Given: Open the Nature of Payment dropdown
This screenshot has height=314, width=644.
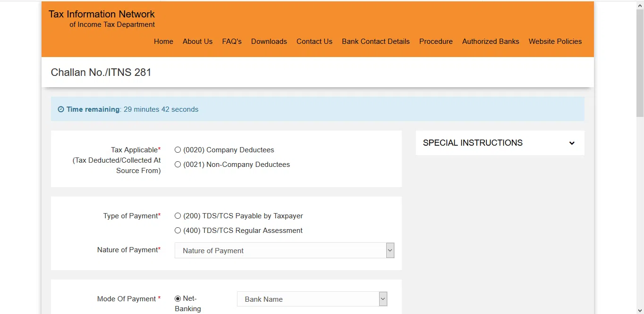Looking at the screenshot, I should coord(283,250).
